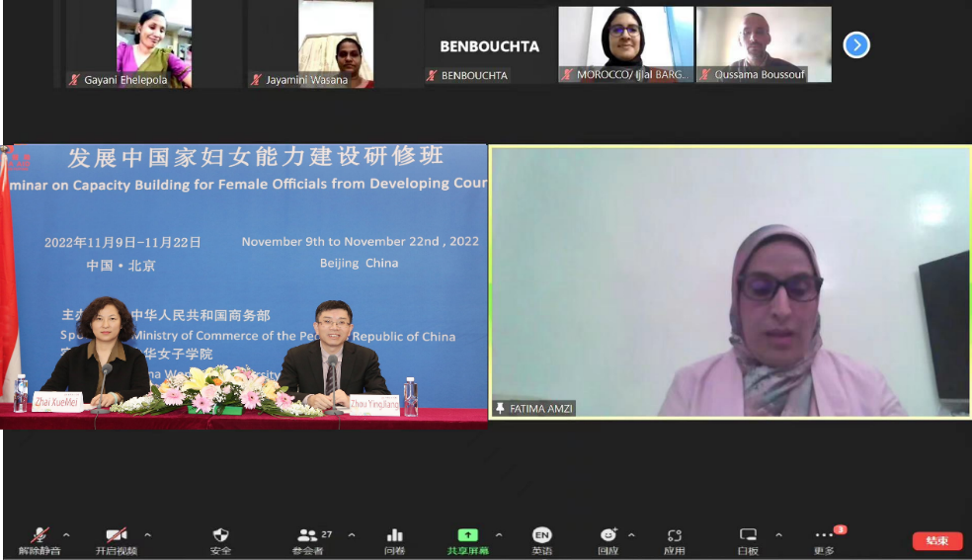Image resolution: width=972 pixels, height=560 pixels.
Task: Click the red End (结束) meeting button
Action: pyautogui.click(x=936, y=540)
